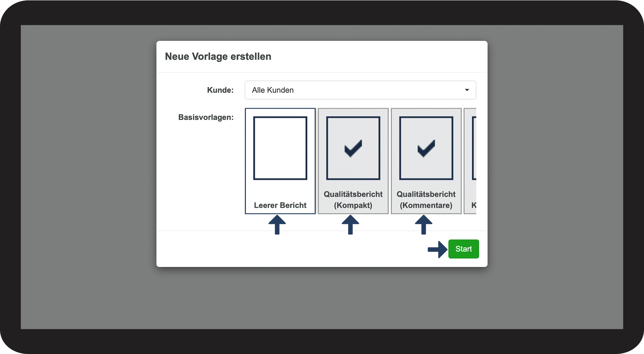
Task: Click the Kunde label text
Action: click(220, 90)
